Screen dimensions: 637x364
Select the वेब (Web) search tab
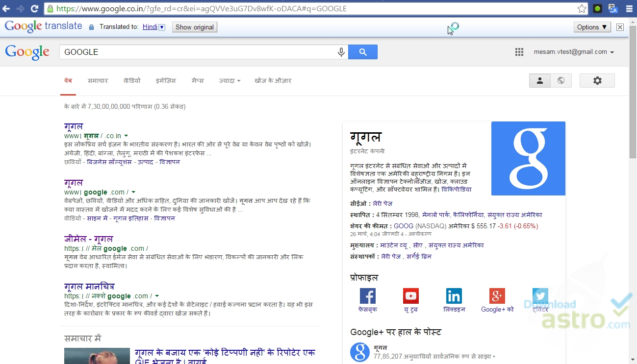tap(68, 81)
